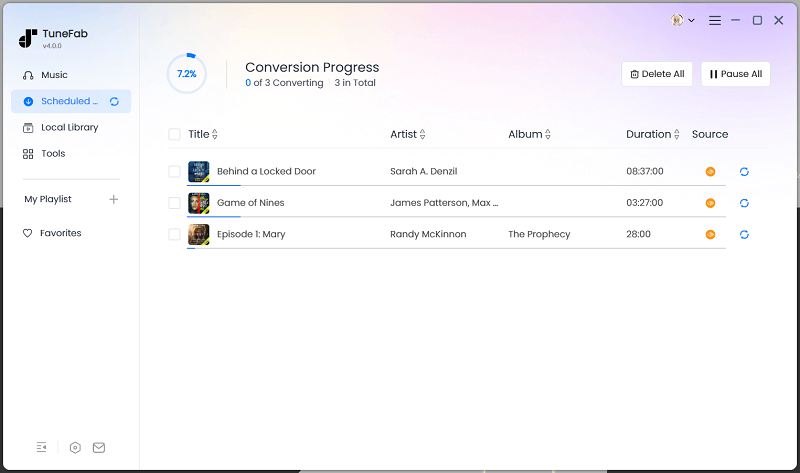The height and width of the screenshot is (473, 800).
Task: Click the Episode 1: Mary cover thumbnail
Action: [199, 235]
